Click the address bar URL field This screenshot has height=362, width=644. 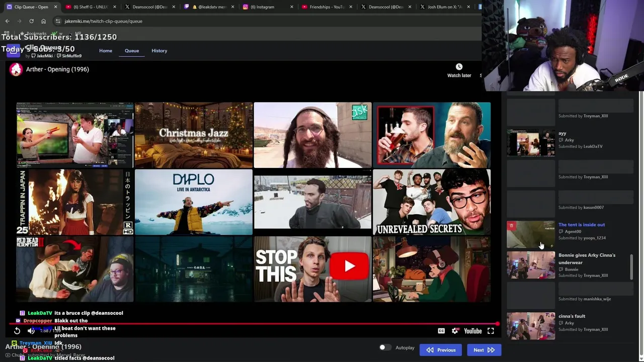[x=267, y=21]
